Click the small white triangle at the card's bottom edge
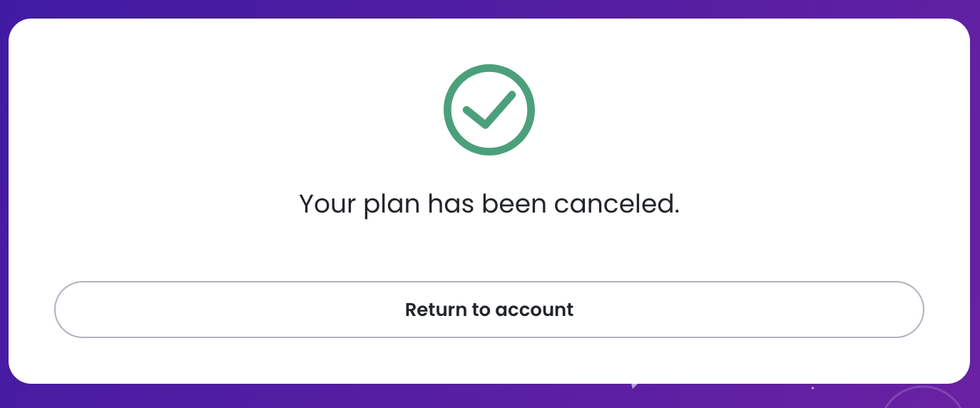Viewport: 980px width, 408px height. tap(634, 386)
